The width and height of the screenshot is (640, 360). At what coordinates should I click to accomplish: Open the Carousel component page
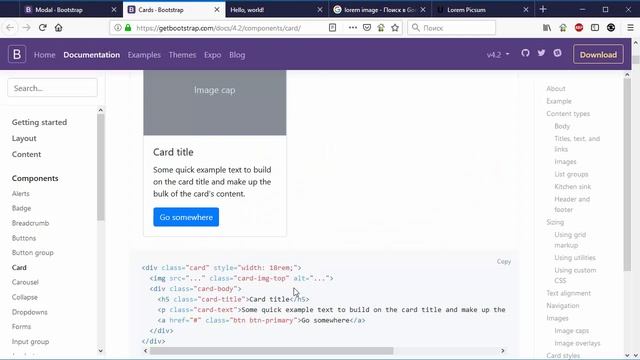[25, 282]
